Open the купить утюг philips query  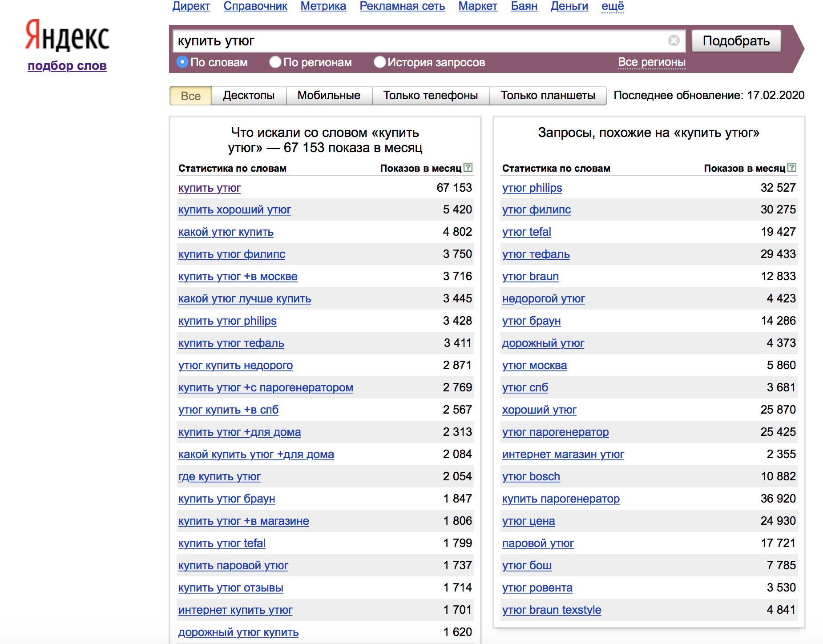227,321
